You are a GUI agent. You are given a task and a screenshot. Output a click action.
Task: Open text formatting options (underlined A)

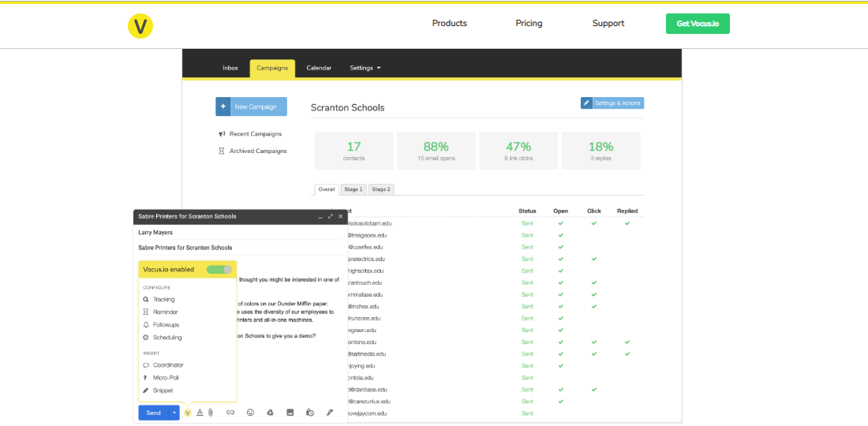click(x=200, y=412)
